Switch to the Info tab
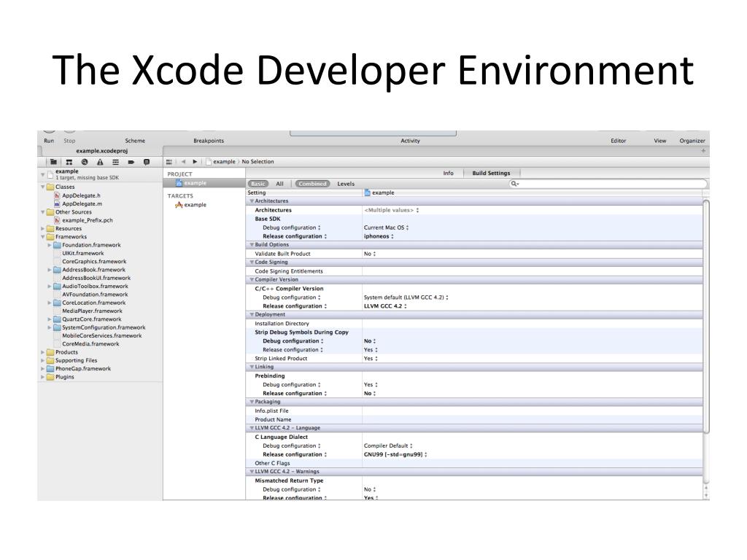This screenshot has height=560, width=747. 449,174
